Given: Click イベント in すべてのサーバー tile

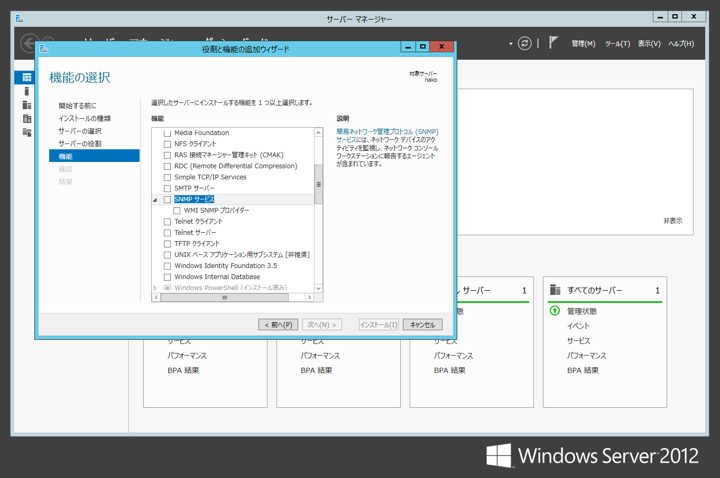Looking at the screenshot, I should [x=578, y=326].
